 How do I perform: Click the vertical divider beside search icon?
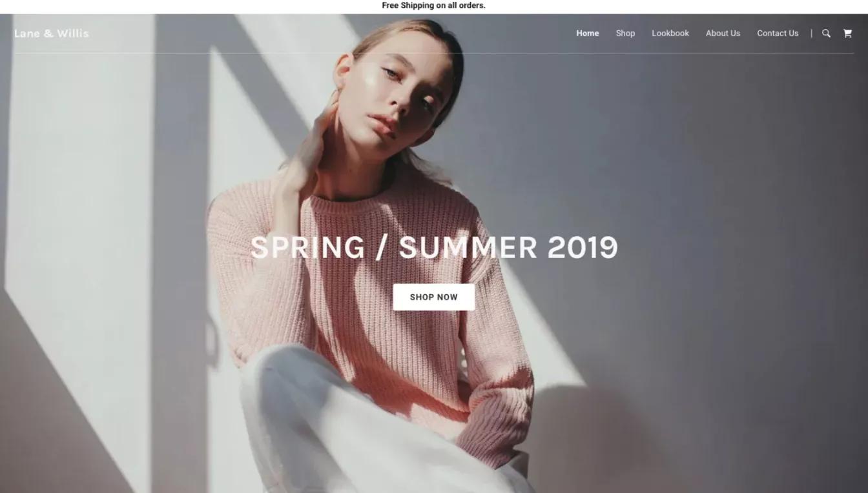811,34
